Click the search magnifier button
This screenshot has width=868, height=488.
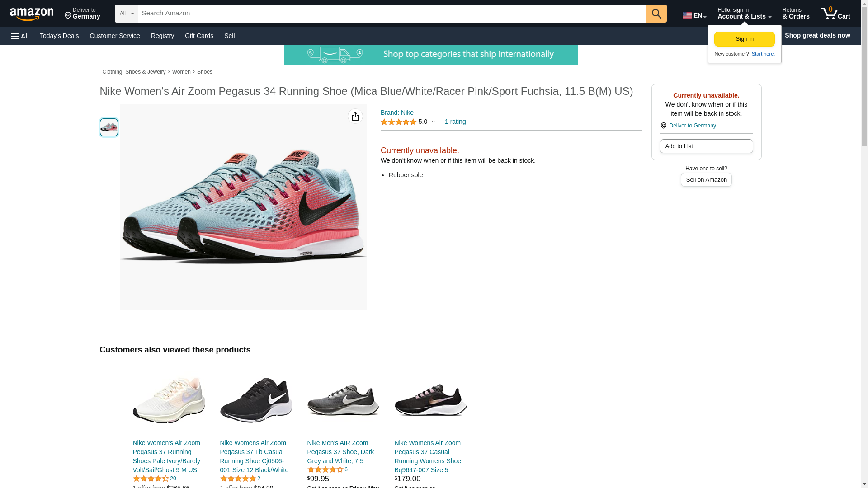pos(656,14)
